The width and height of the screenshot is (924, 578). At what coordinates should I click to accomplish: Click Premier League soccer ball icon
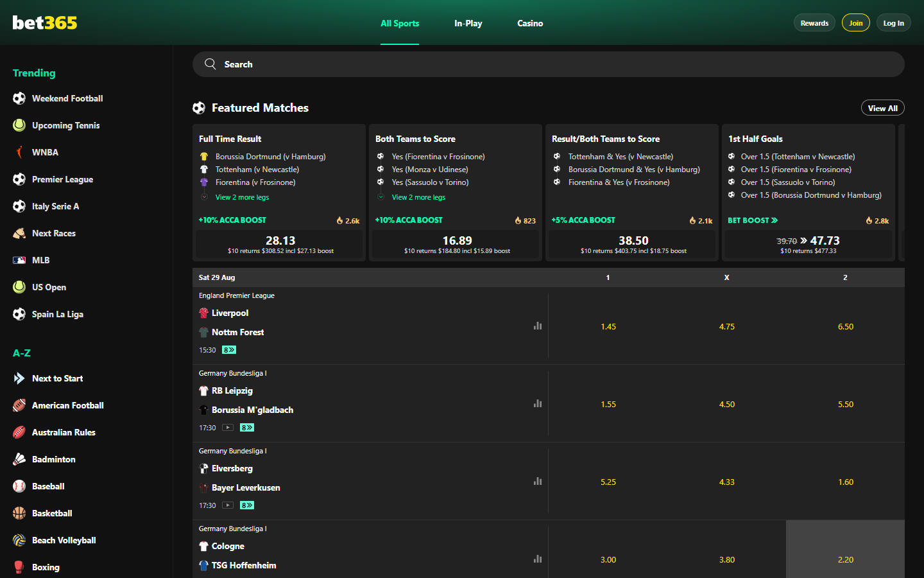pyautogui.click(x=19, y=179)
